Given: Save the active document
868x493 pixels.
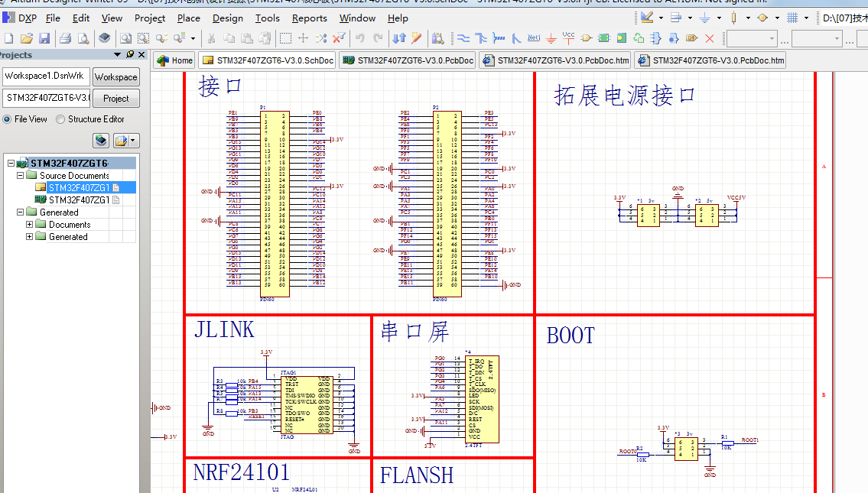Looking at the screenshot, I should (x=44, y=38).
